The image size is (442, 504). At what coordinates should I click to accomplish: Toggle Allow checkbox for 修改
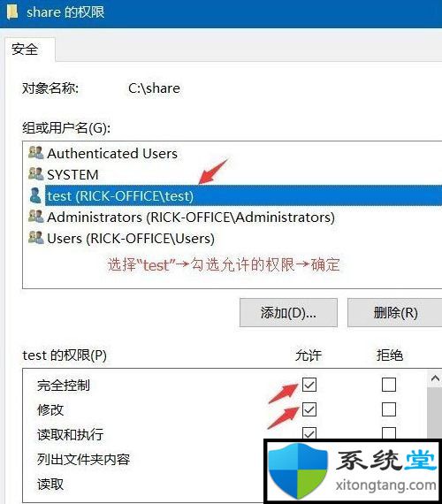(x=309, y=409)
